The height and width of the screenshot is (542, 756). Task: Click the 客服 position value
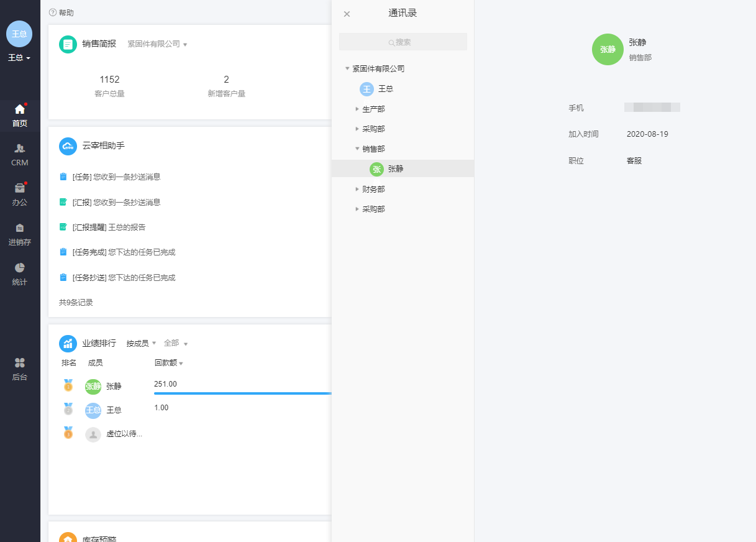point(634,161)
